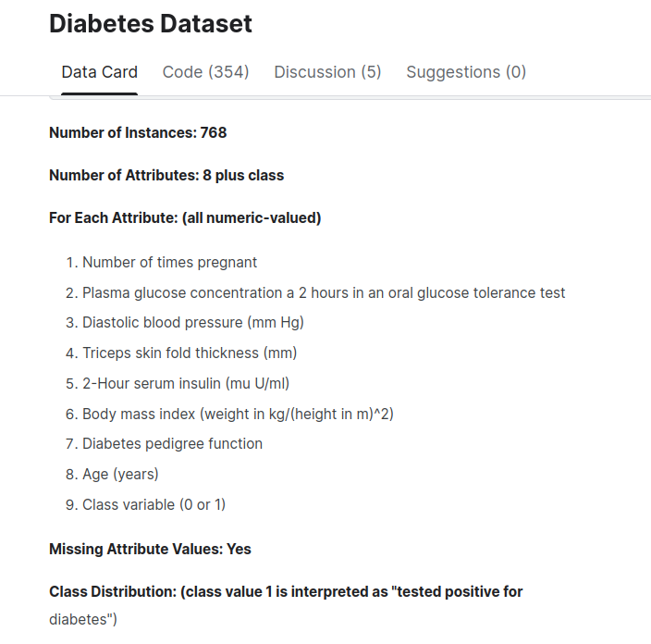Click the Diabetes Dataset page title
Screen dimensions: 651x644
151,24
